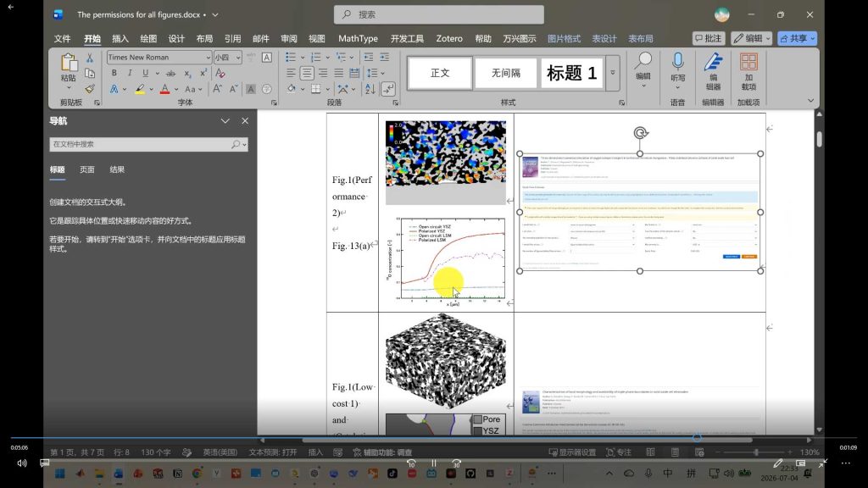Click the Paste clipboard icon
Screen dimensions: 868x488
pos(69,63)
